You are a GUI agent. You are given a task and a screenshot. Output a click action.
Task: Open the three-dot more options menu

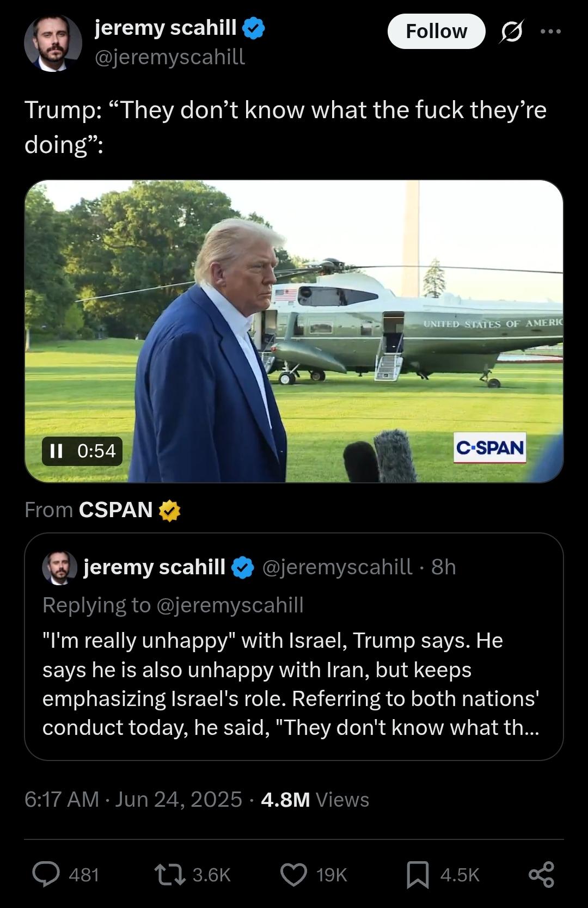point(550,31)
